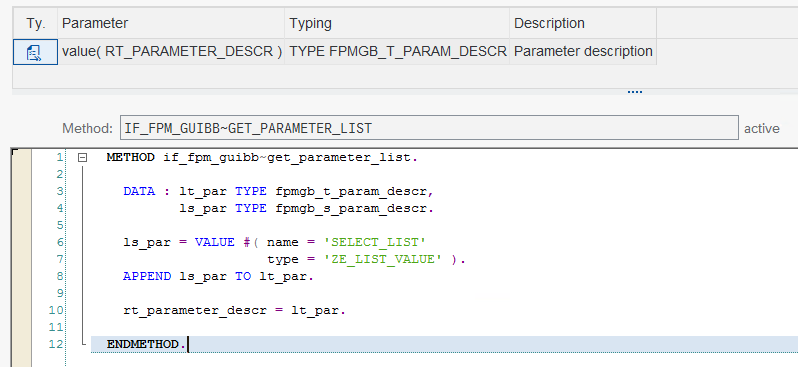
Task: Click the returning parameter type icon
Action: (35, 52)
